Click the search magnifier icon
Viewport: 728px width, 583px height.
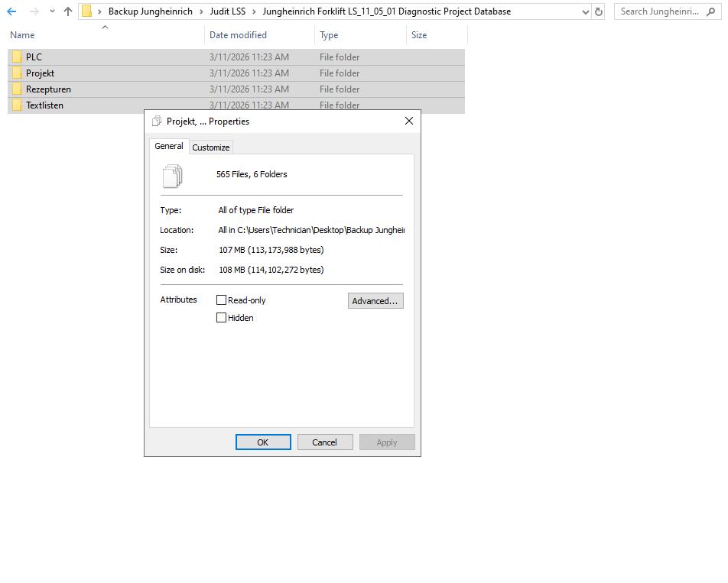click(x=711, y=11)
